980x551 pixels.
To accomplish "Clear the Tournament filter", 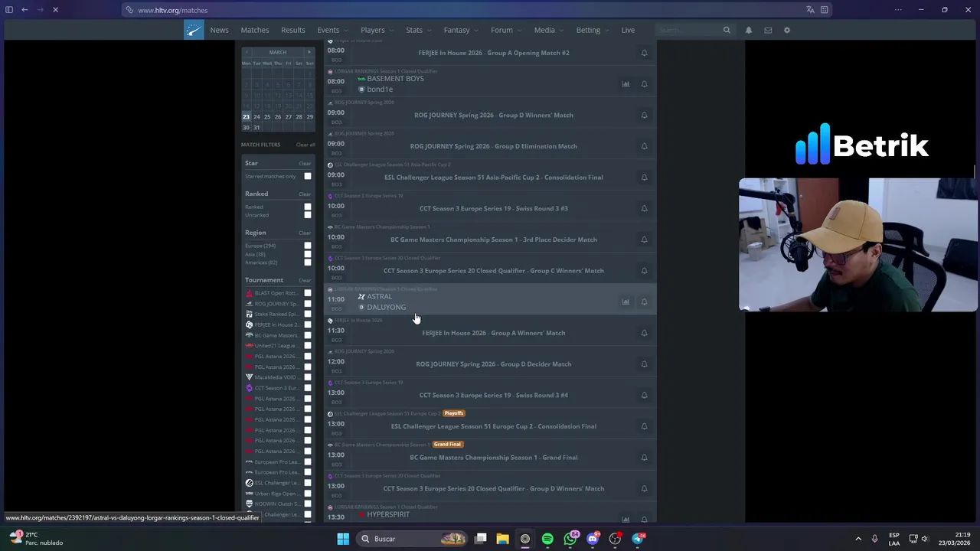I will click(305, 281).
